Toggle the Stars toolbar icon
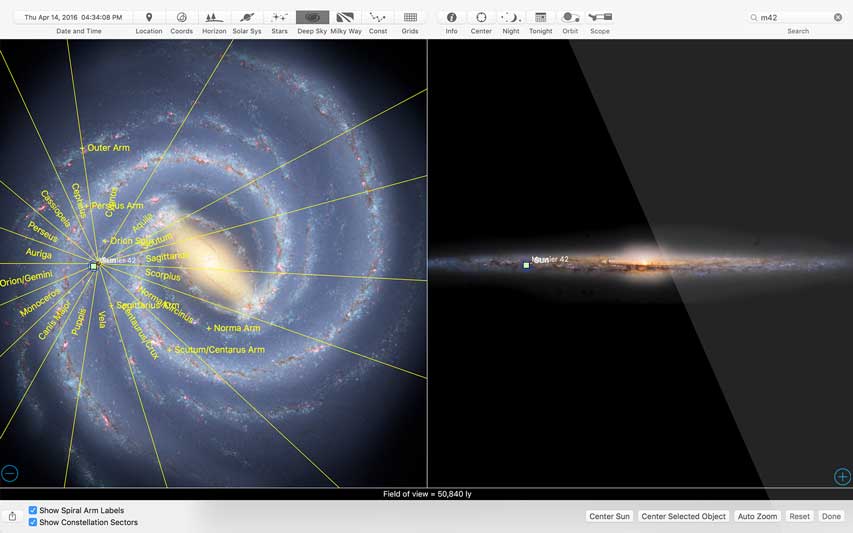 (280, 17)
